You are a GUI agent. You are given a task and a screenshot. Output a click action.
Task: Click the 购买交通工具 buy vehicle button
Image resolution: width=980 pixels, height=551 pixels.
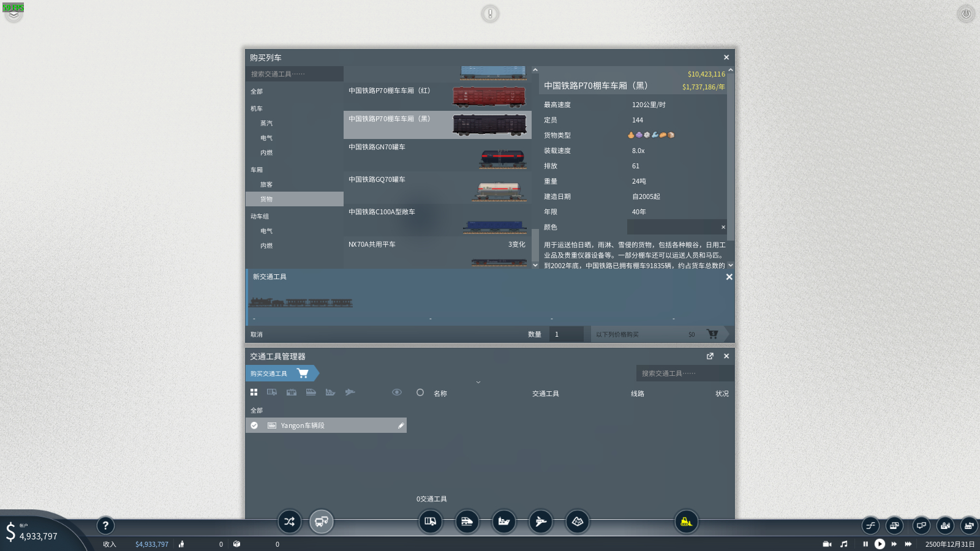click(x=280, y=373)
